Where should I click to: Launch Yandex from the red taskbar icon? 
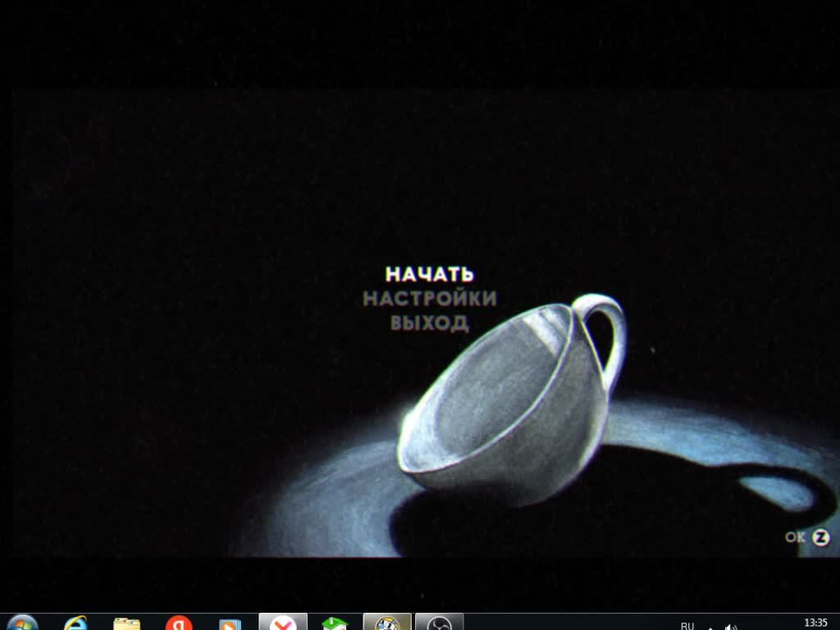click(178, 623)
